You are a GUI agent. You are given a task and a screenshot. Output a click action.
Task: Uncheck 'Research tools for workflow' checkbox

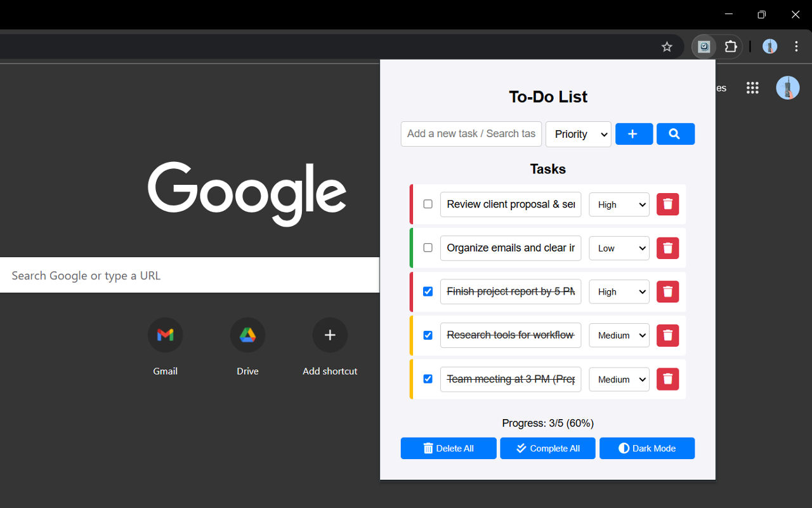pyautogui.click(x=428, y=335)
